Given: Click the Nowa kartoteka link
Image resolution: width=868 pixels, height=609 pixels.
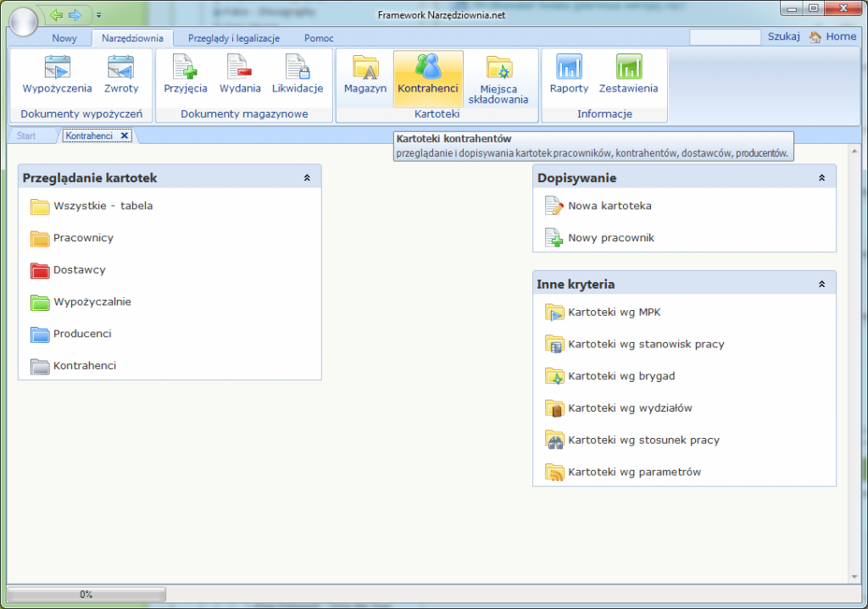Looking at the screenshot, I should (x=609, y=206).
